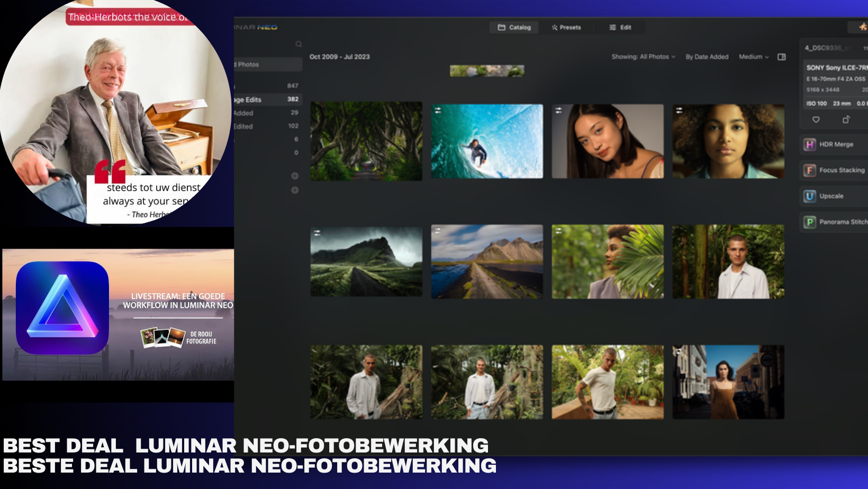
Task: Click the search icon in the sidebar
Action: 299,44
